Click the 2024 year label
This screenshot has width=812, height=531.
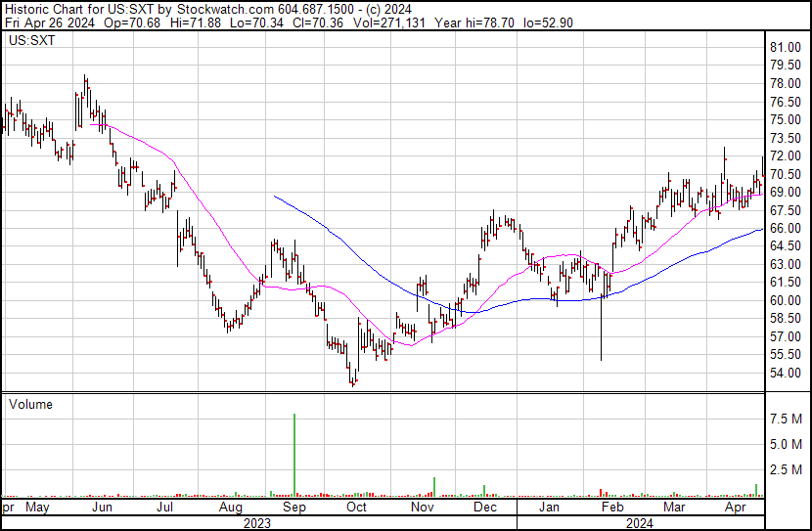(x=640, y=523)
